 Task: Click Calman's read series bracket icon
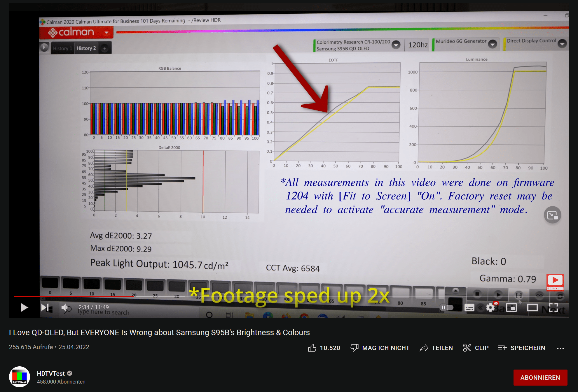(518, 295)
